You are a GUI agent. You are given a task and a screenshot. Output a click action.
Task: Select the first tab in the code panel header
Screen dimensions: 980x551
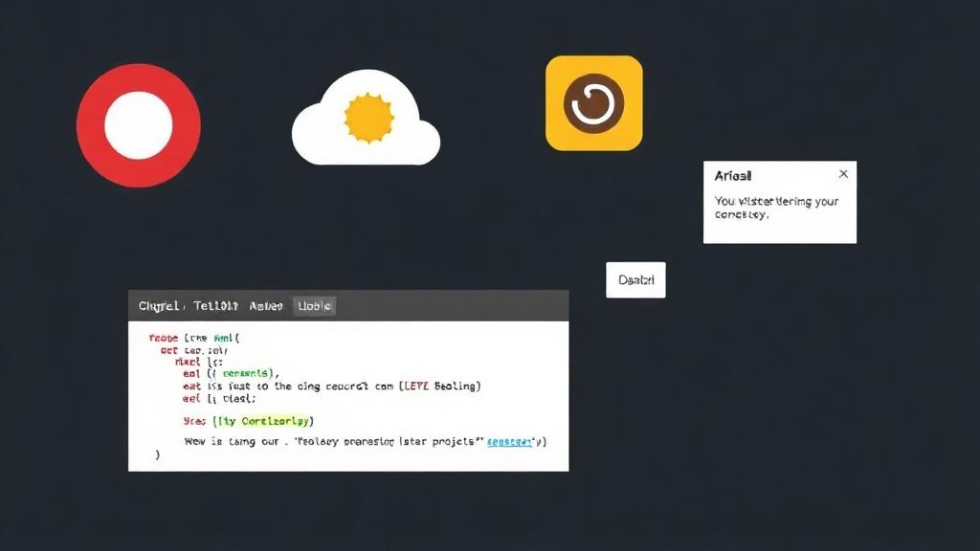click(159, 306)
